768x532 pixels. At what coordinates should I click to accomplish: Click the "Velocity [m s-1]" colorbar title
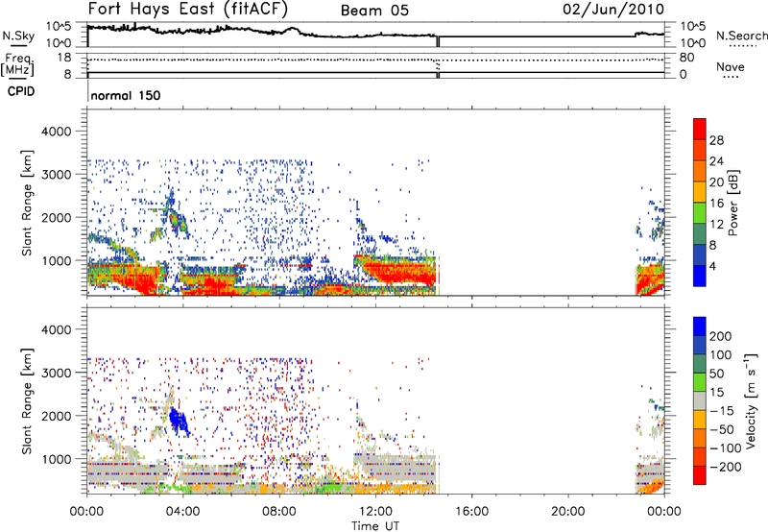coord(751,400)
